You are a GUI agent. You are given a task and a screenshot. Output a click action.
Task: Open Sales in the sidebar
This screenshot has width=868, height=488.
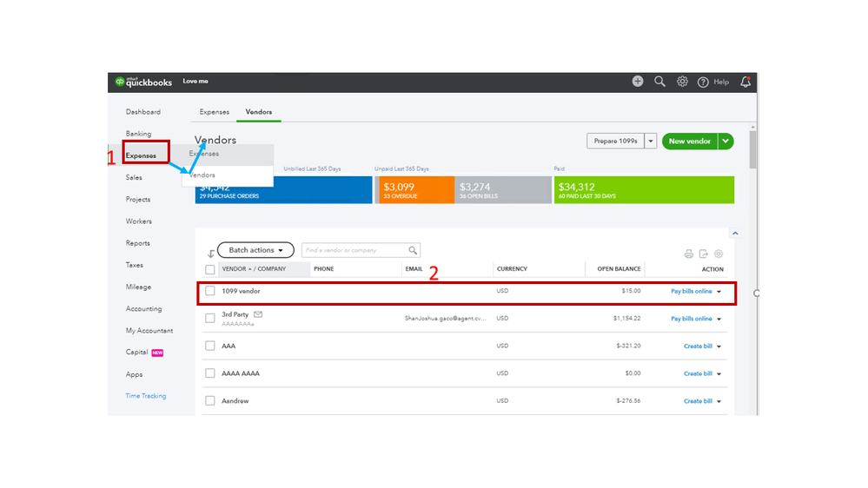(x=134, y=178)
